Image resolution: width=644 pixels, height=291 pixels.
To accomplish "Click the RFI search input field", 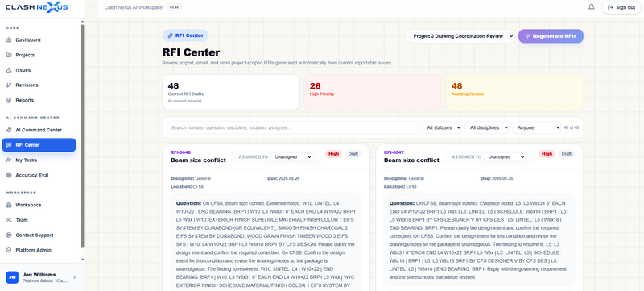I will [x=292, y=128].
